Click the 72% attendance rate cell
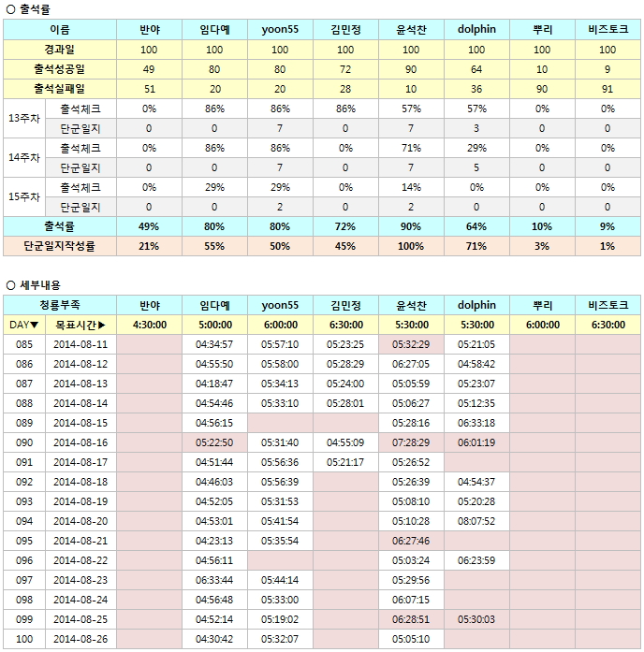This screenshot has height=652, width=644. (x=345, y=226)
